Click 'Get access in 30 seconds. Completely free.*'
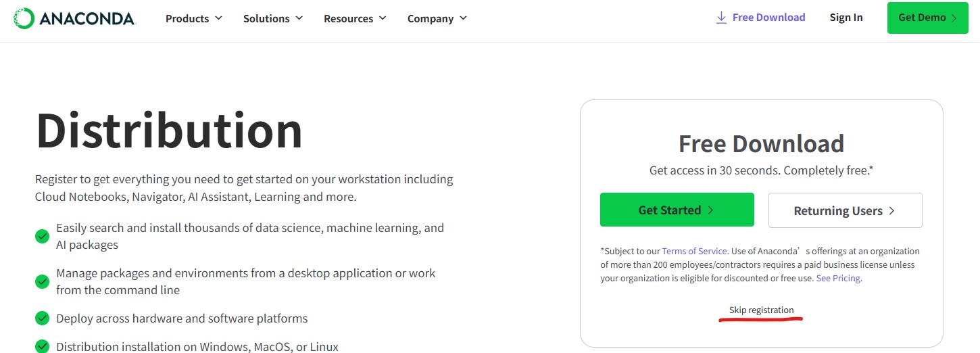 point(761,170)
